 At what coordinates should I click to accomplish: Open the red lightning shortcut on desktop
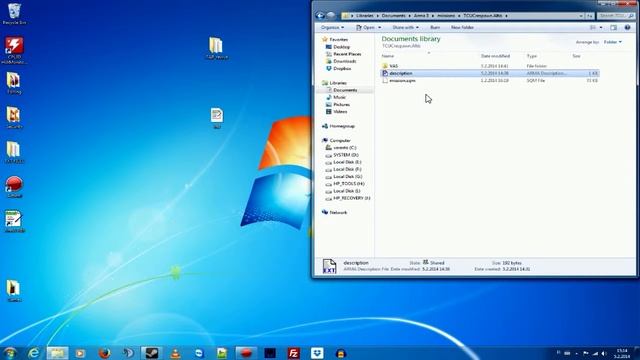[14, 50]
